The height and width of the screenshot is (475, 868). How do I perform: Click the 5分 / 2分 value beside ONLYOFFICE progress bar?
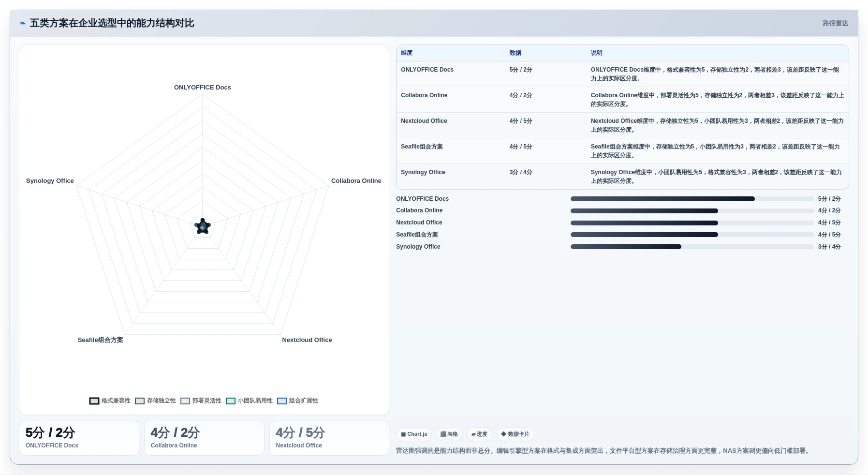point(829,199)
